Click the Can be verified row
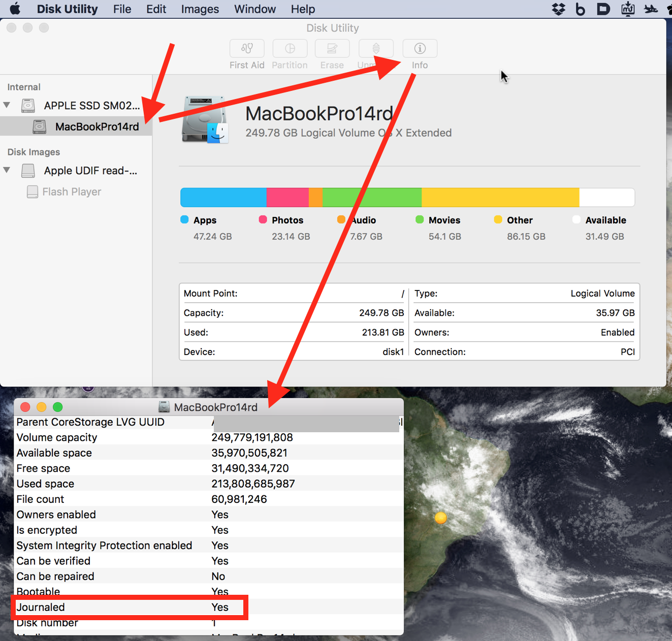 (209, 561)
